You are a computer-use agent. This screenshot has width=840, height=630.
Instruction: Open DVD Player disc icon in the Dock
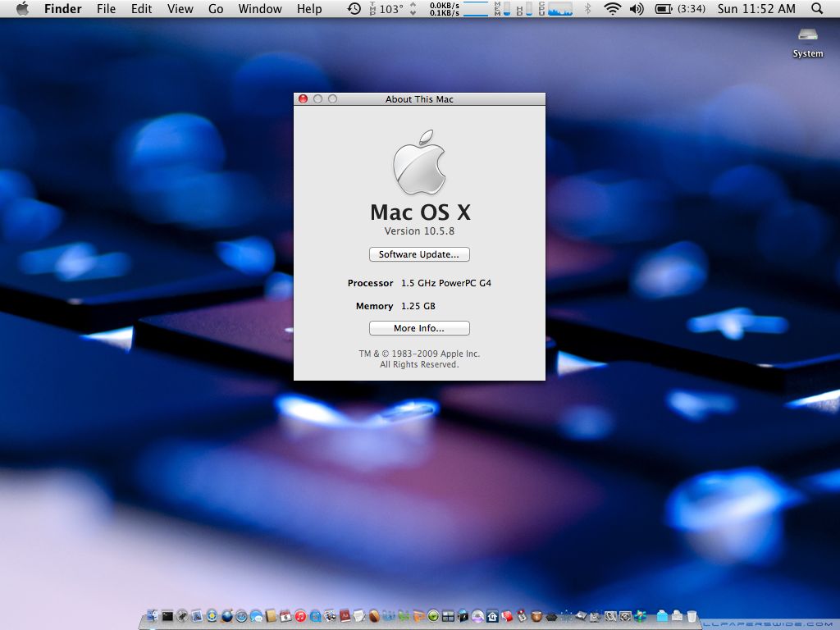click(478, 616)
